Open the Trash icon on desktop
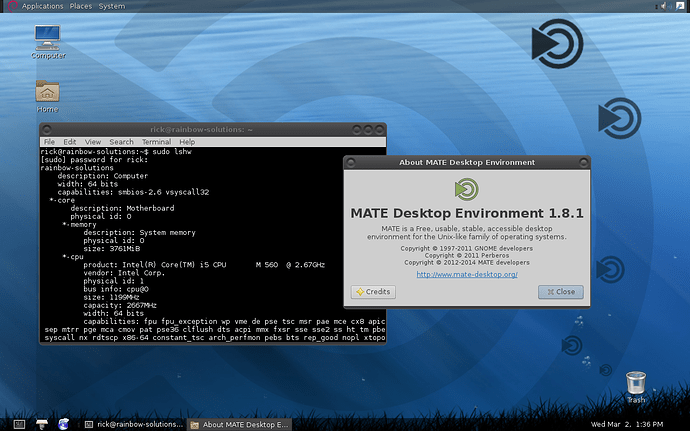The image size is (690, 431). coord(635,382)
